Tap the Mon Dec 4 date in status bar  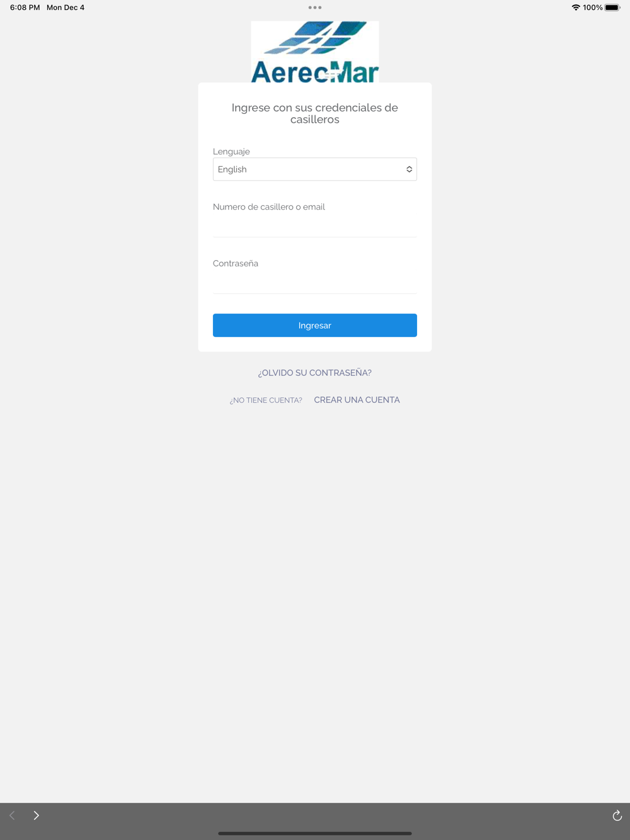[x=66, y=8]
